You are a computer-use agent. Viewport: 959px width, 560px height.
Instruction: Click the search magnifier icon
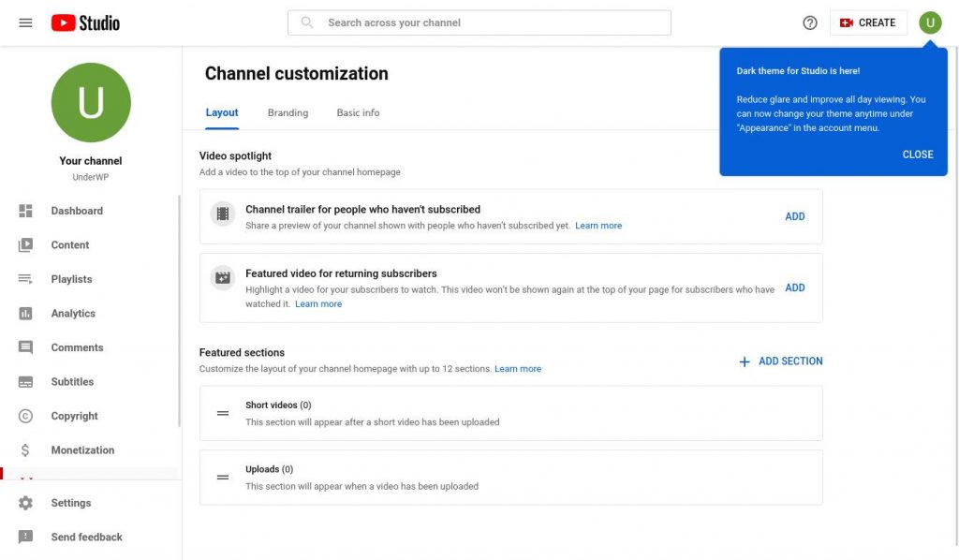click(307, 22)
